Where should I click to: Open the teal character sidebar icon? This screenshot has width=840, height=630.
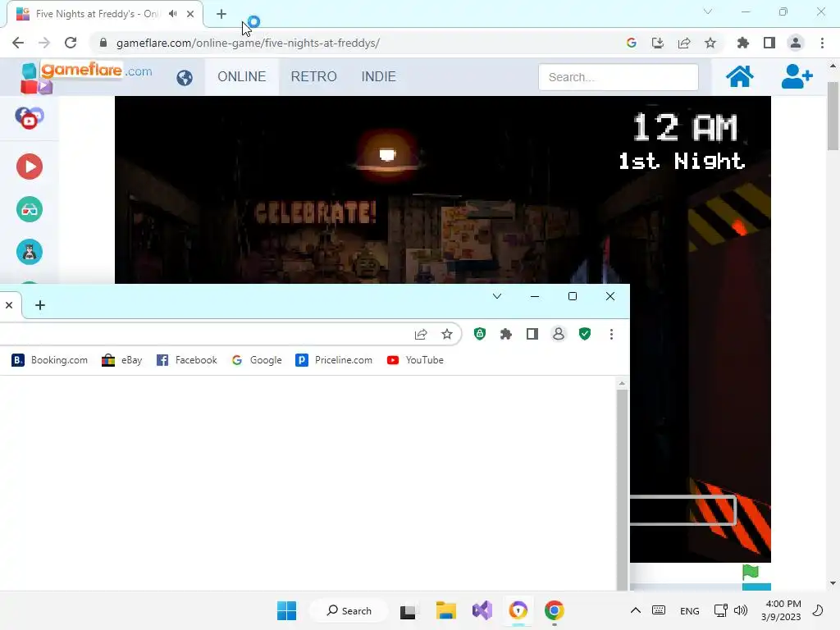[30, 253]
